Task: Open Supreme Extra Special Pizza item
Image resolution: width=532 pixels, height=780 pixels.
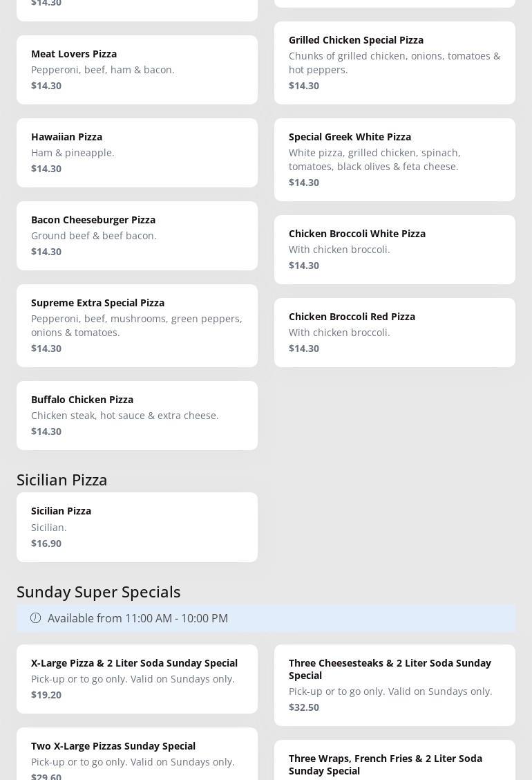Action: (137, 325)
